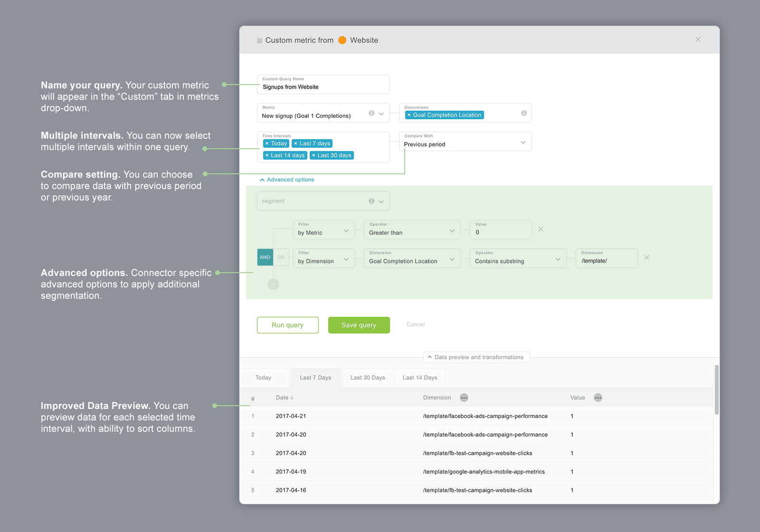Remove Goal Completion Location dimension tag
This screenshot has height=532, width=760.
click(x=409, y=115)
